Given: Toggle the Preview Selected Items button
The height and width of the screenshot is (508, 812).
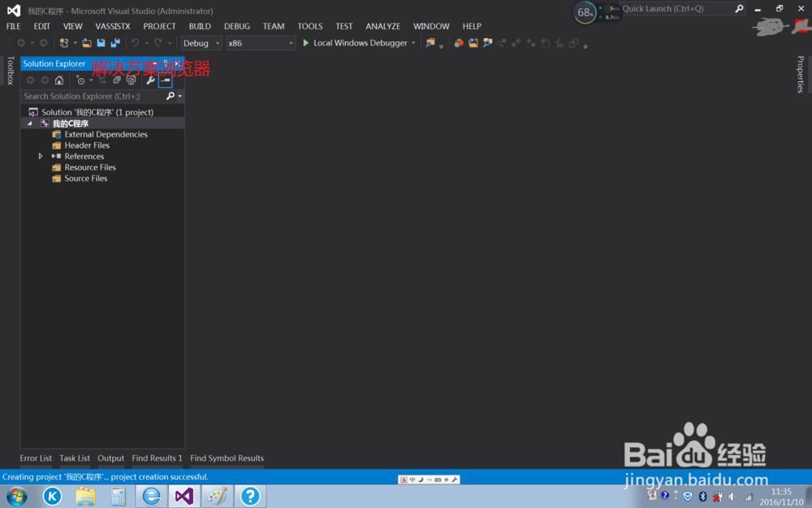Looking at the screenshot, I should click(165, 80).
